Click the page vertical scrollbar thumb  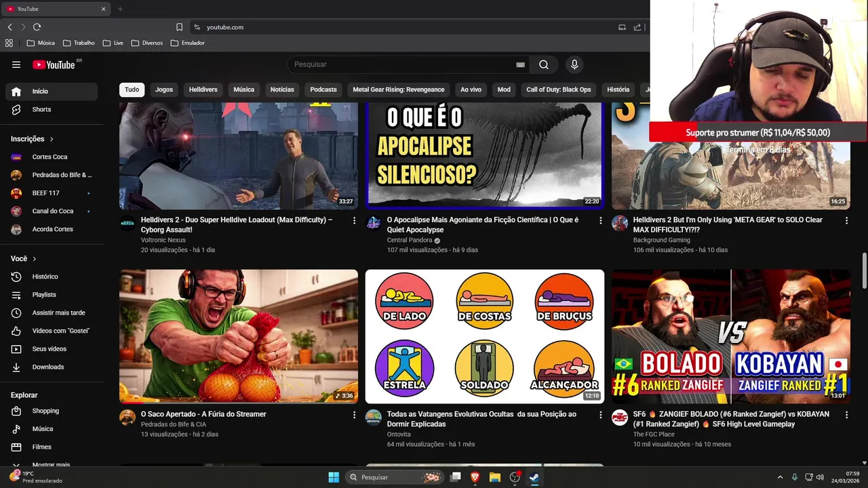[x=864, y=270]
